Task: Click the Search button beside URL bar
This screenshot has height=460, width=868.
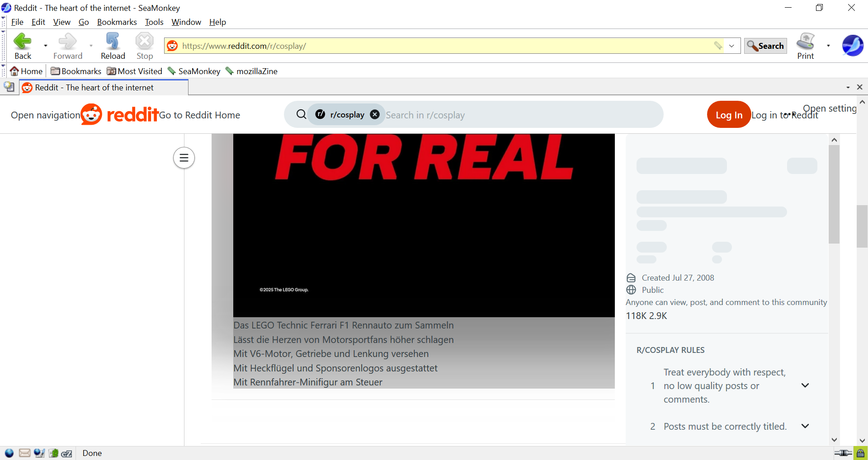Action: [765, 46]
